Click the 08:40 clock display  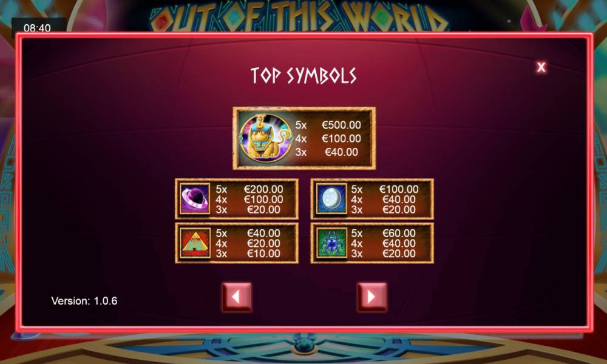[x=37, y=28]
